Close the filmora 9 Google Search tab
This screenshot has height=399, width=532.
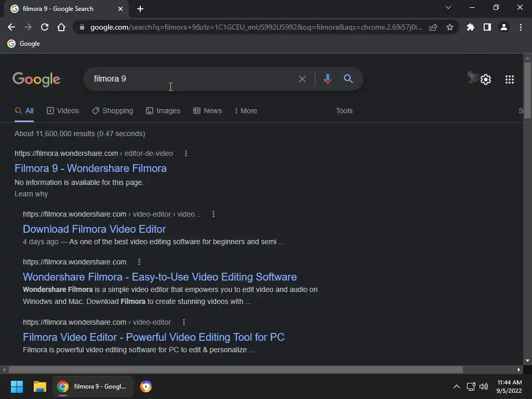121,9
